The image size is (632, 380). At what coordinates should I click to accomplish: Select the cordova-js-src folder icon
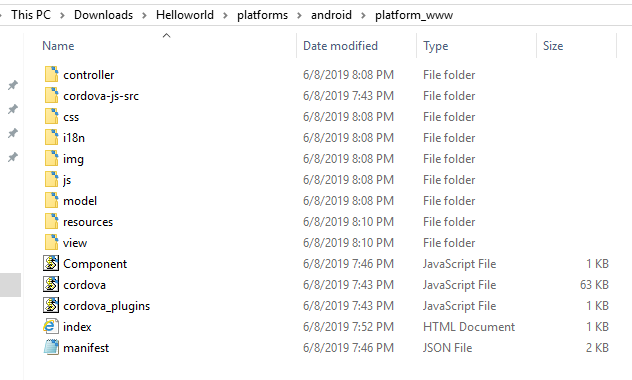[x=51, y=96]
